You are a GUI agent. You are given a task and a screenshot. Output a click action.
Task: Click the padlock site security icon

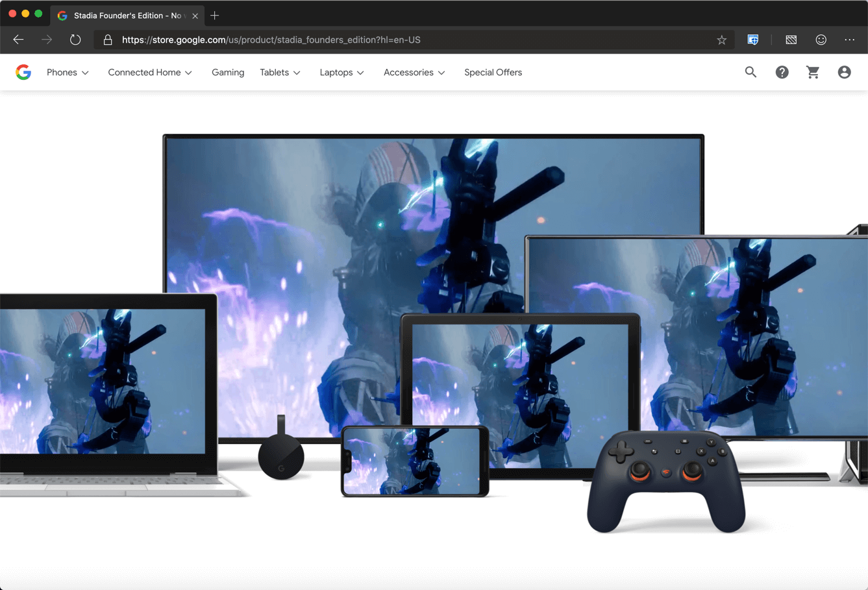(x=108, y=40)
